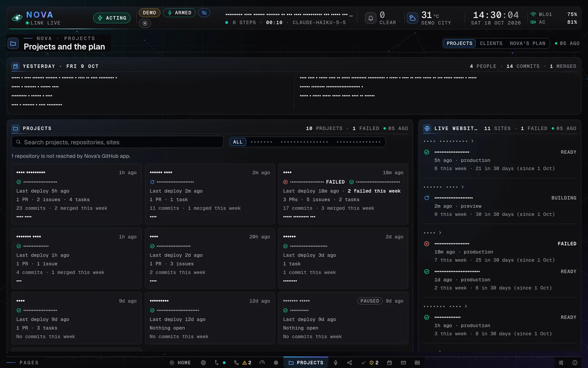Select the ALL project filter
Viewport: 588px width, 368px height.
tap(238, 142)
